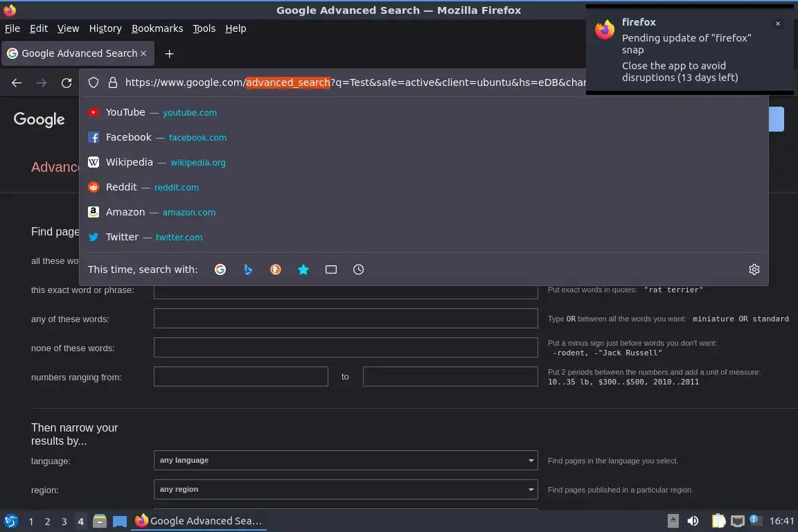Select the Reddit suggestion

click(x=423, y=187)
